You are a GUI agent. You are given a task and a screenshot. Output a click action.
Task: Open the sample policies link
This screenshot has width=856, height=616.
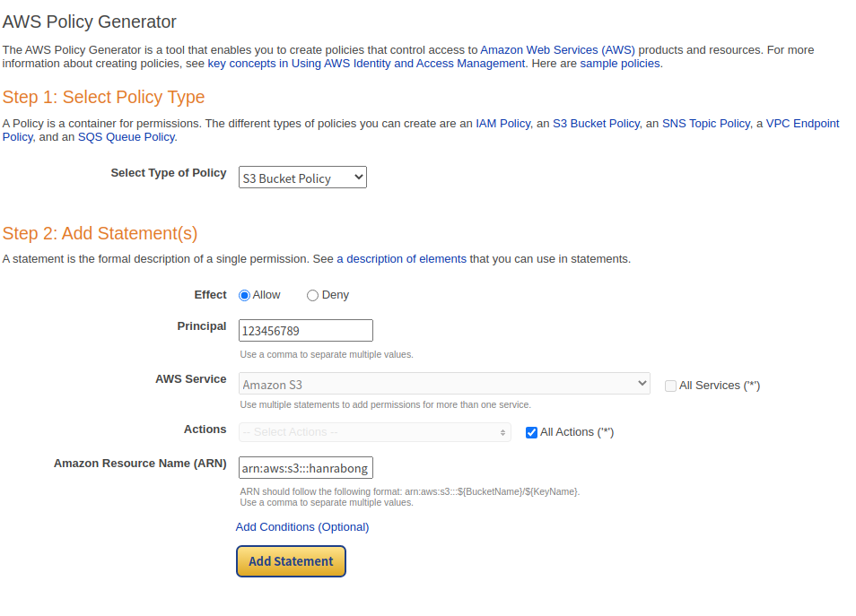tap(620, 64)
